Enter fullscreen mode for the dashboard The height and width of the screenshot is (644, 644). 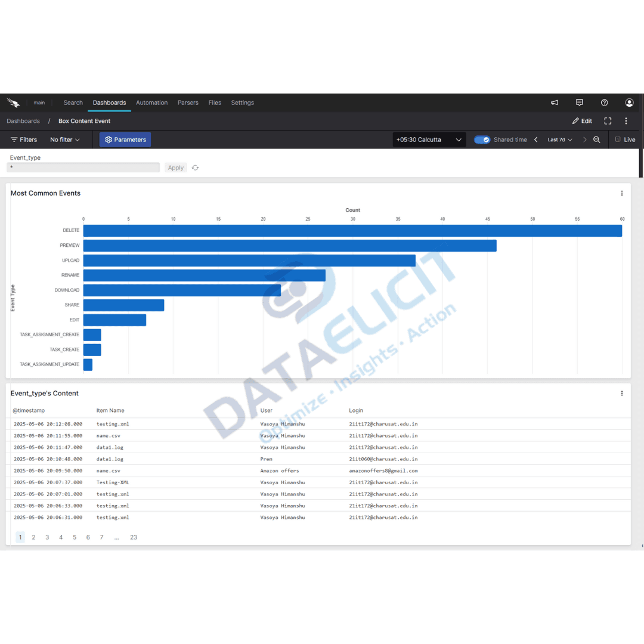pyautogui.click(x=608, y=120)
